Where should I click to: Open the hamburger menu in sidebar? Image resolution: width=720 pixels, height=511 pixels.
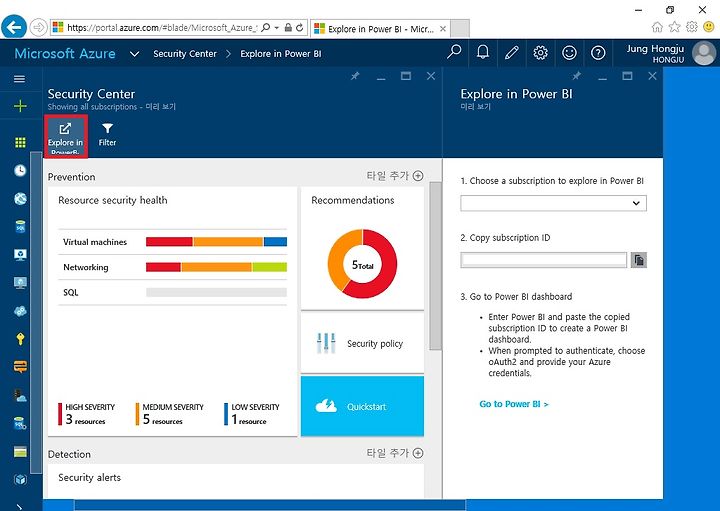click(19, 79)
